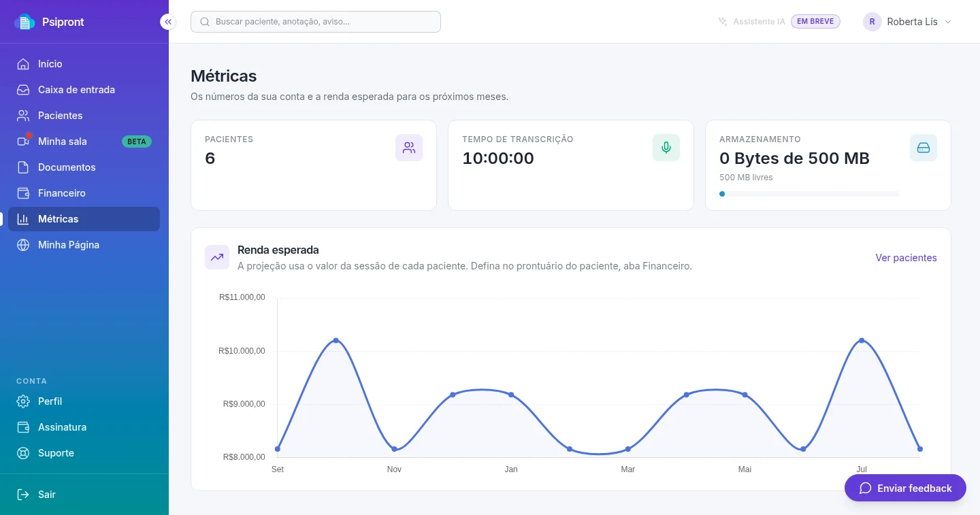Click the search magnifier icon
980x515 pixels.
(x=205, y=22)
